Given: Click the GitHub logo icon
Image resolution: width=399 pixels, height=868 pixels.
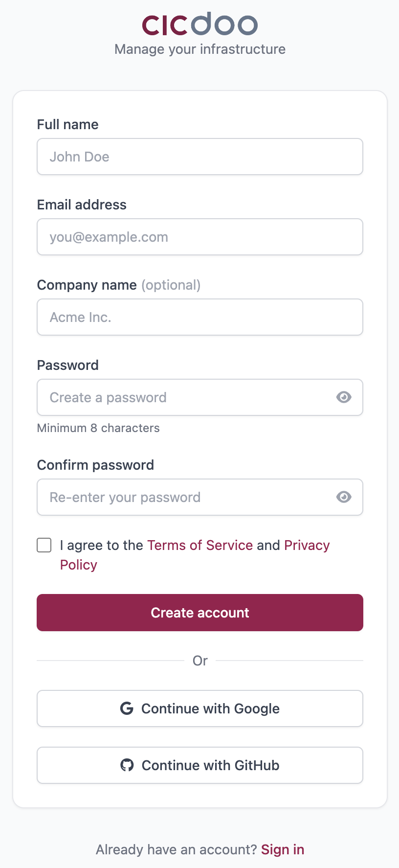Looking at the screenshot, I should pos(127,765).
